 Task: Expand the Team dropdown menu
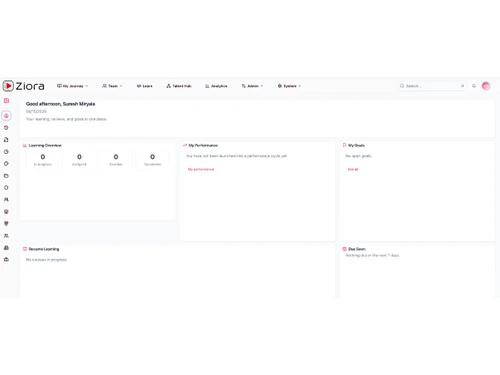pos(112,86)
